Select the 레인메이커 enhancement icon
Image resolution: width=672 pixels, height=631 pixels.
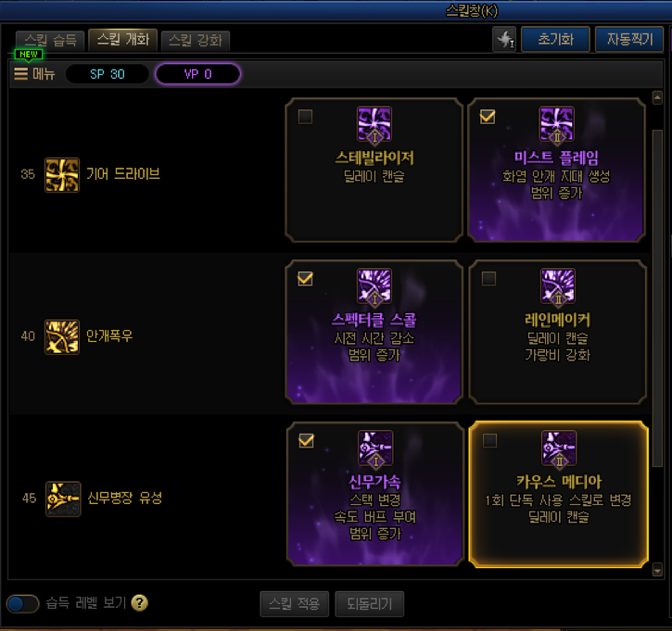tap(558, 285)
